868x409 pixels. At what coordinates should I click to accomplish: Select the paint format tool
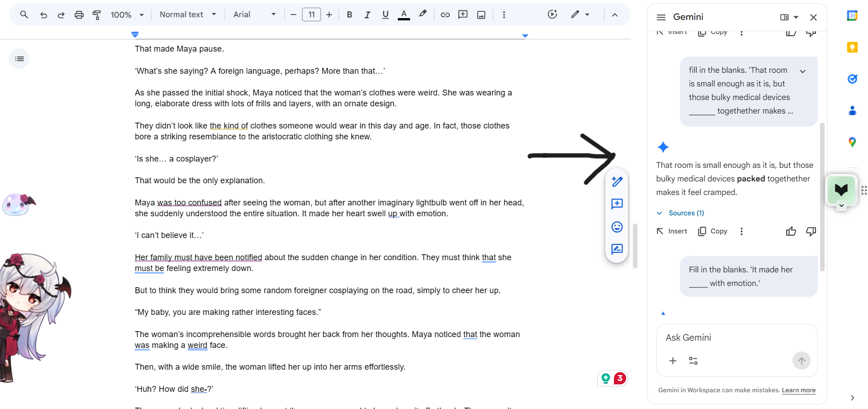pyautogui.click(x=97, y=15)
